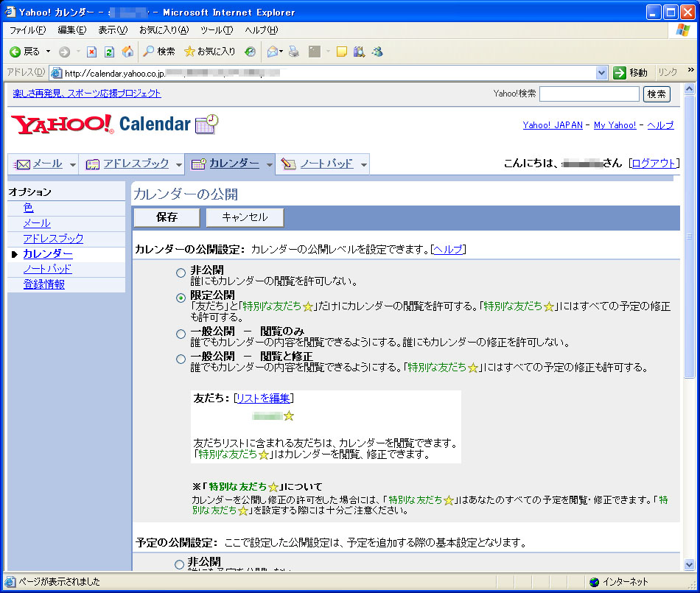Open the リストを編集 link

pyautogui.click(x=263, y=398)
